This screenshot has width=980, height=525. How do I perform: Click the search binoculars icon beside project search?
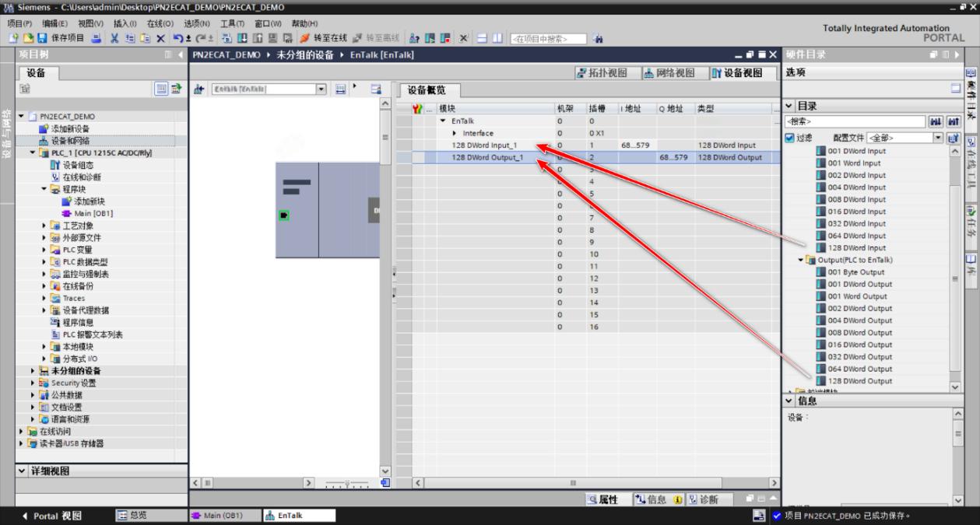coord(597,38)
